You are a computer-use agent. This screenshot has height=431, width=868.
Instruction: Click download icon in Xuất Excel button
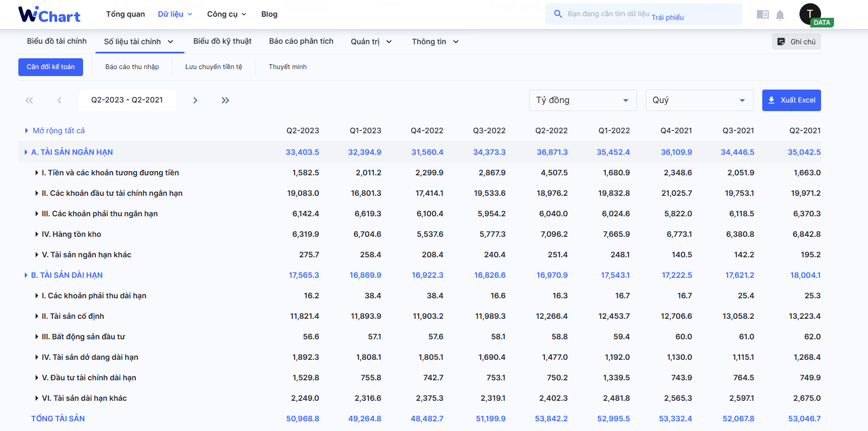click(x=771, y=100)
